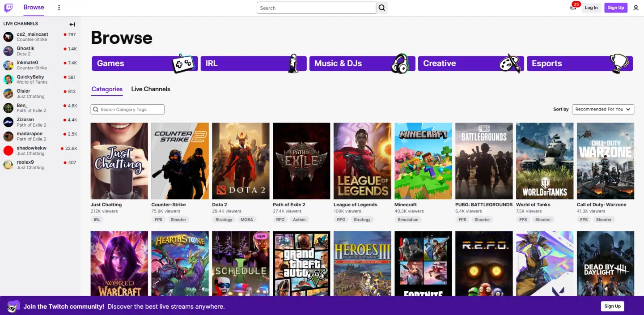
Task: Click the shadowkekw channel name
Action: click(32, 148)
